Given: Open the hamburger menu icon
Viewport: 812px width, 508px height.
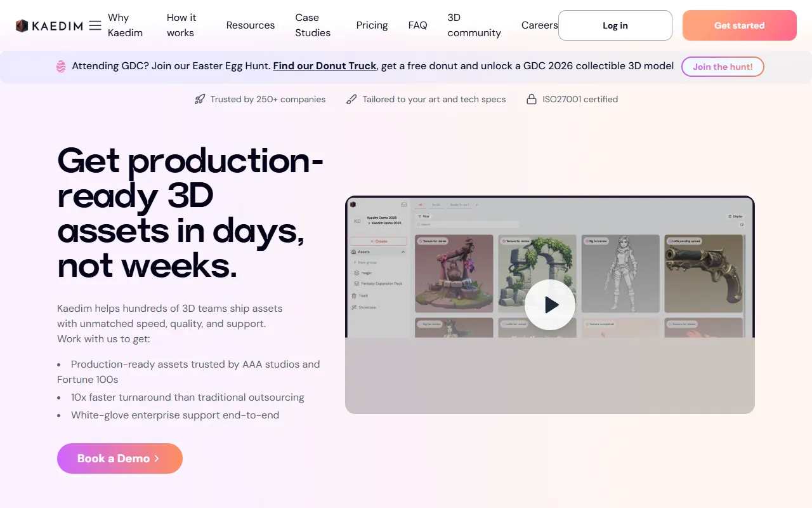Looking at the screenshot, I should click(x=95, y=25).
